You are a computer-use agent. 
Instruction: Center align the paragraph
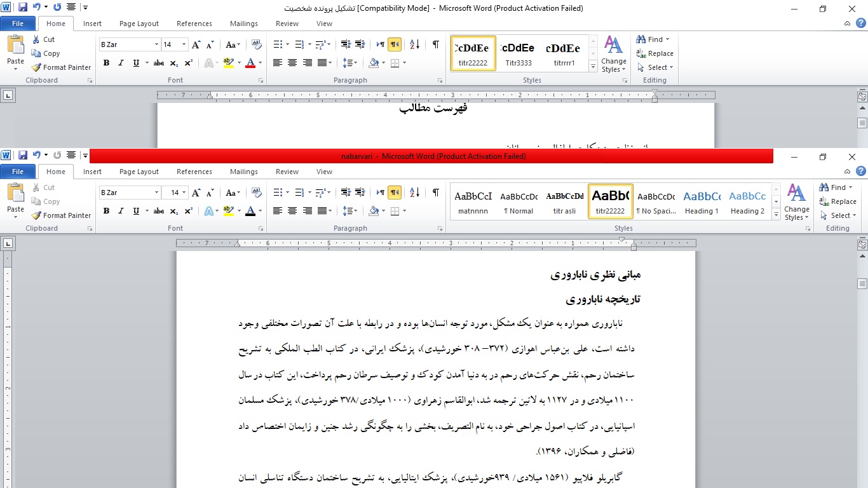click(x=292, y=211)
